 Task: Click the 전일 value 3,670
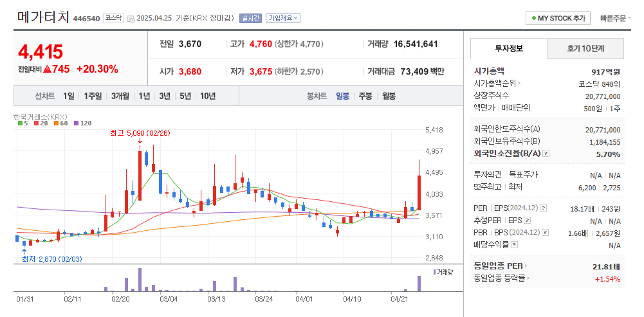click(190, 44)
